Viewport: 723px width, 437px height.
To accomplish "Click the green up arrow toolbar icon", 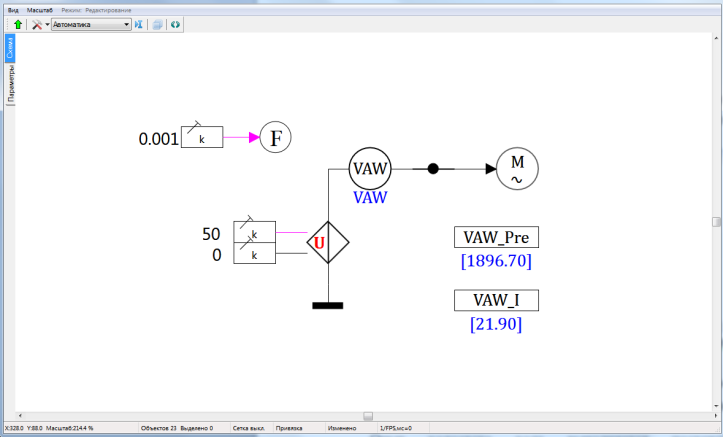I will [18, 24].
